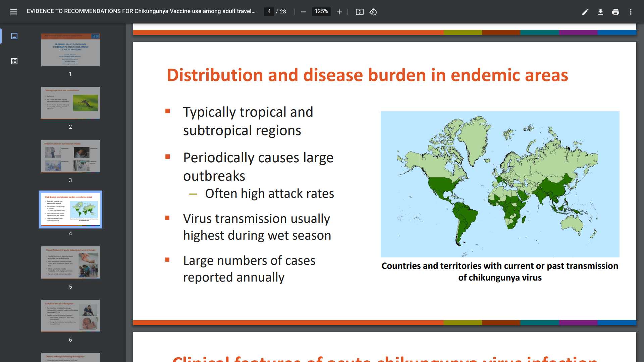Open page 2 thumbnail with mosquito image
Viewport: 644px width, 362px height.
click(x=70, y=103)
